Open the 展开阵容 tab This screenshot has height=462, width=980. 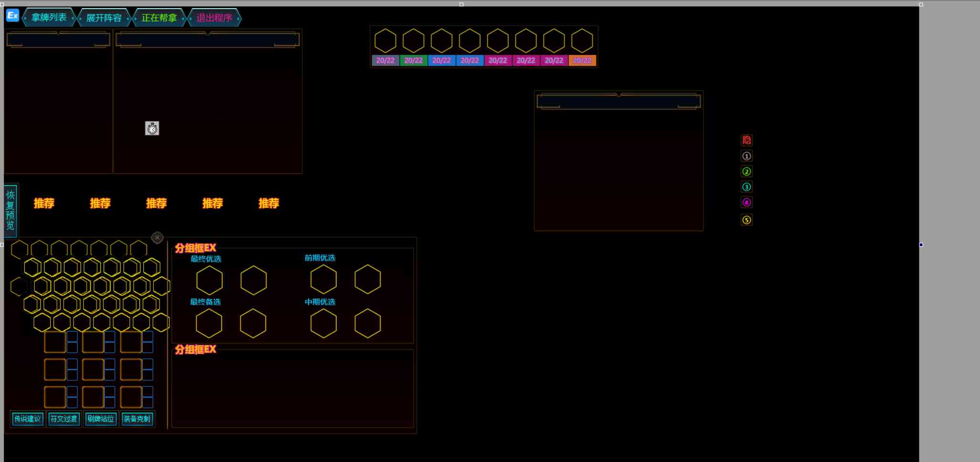104,18
